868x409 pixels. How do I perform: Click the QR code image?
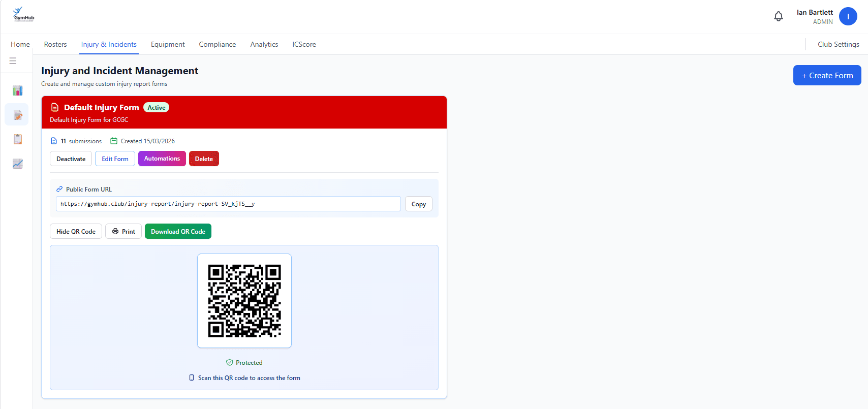point(244,301)
